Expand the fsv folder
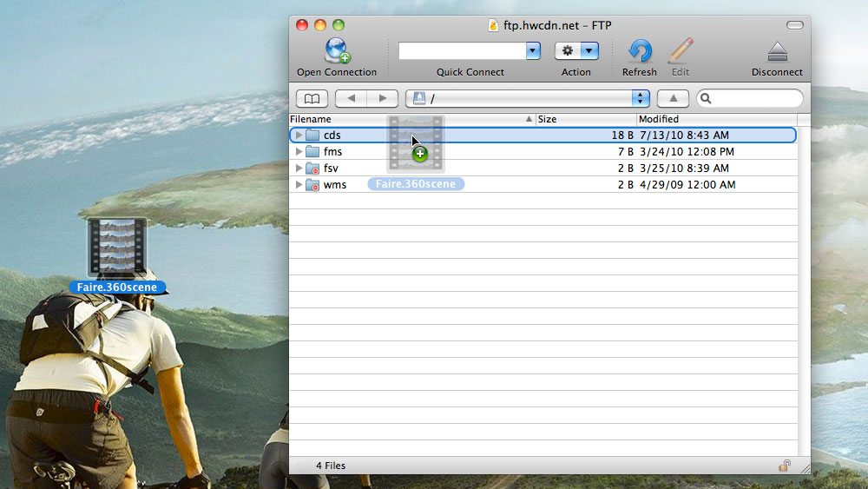This screenshot has height=489, width=868. coord(299,169)
